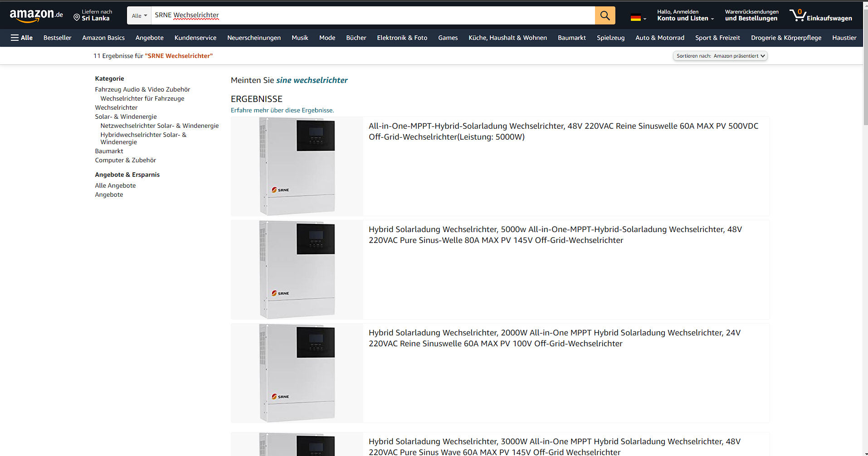This screenshot has height=456, width=868.
Task: Open Kundenservice navigation item
Action: (x=195, y=38)
